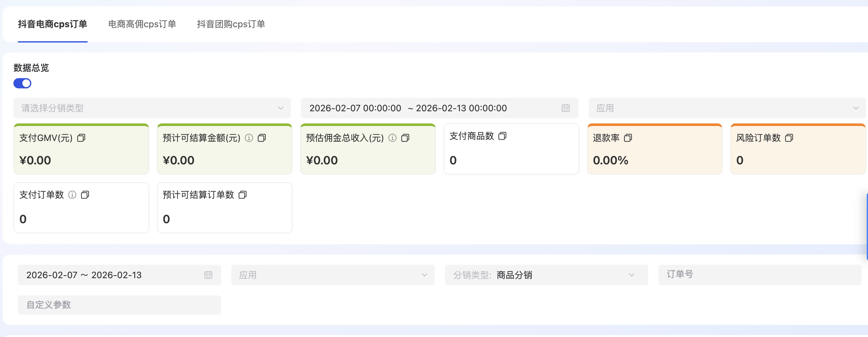Viewport: 868px width, 337px height.
Task: Copy the 退款率 value
Action: coord(628,138)
